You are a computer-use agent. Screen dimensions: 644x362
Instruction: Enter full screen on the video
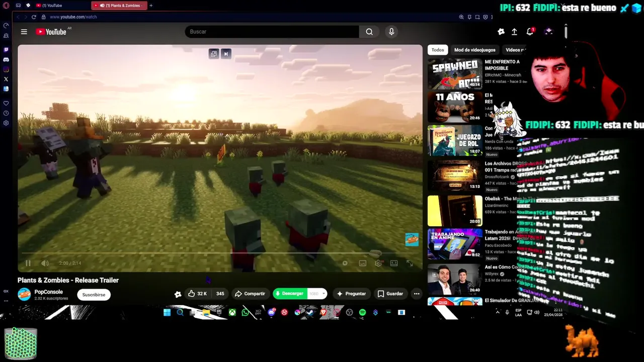410,263
